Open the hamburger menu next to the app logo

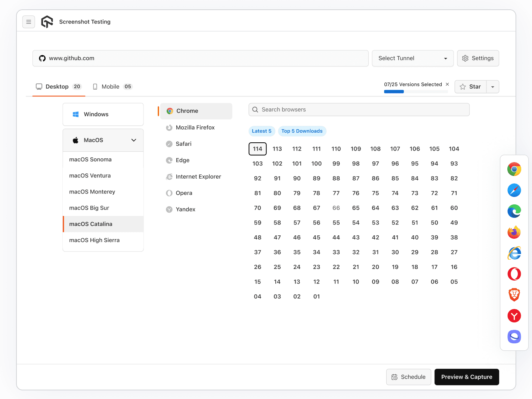29,22
